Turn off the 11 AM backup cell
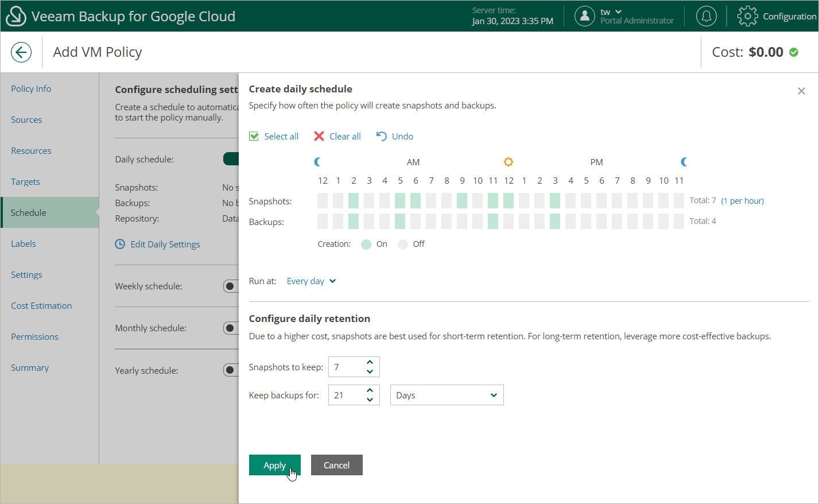 tap(493, 221)
